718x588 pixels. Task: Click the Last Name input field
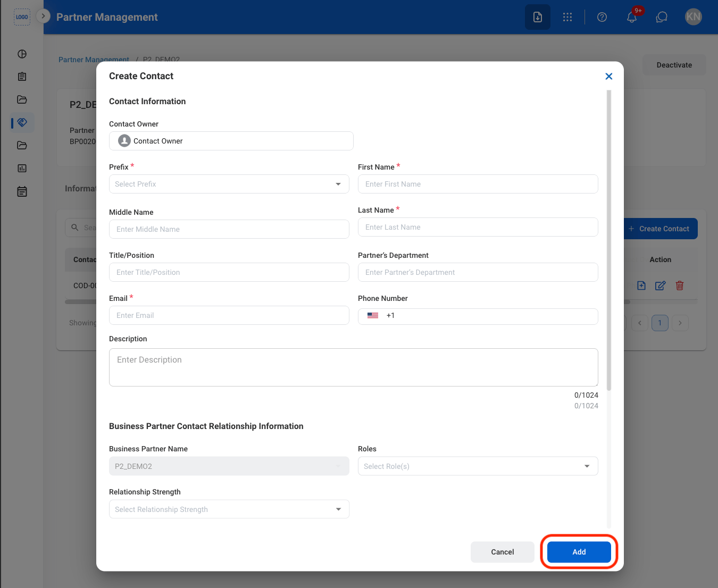tap(478, 227)
